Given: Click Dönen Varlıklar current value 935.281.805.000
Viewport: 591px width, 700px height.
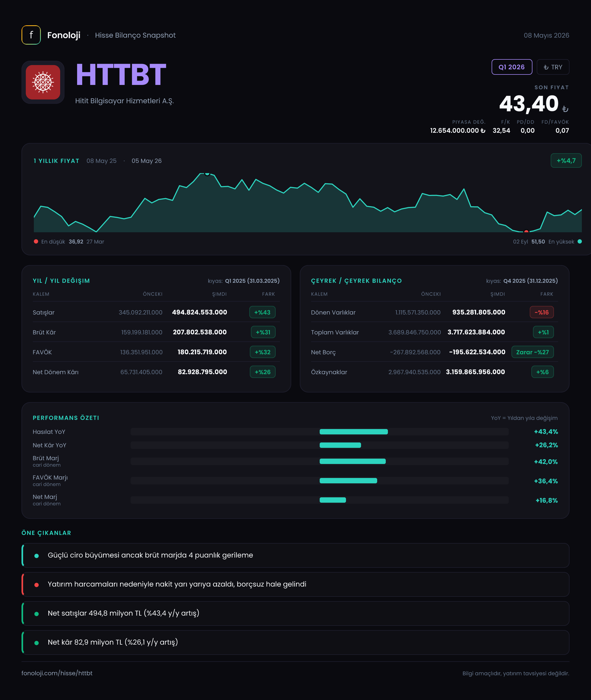Looking at the screenshot, I should click(479, 312).
